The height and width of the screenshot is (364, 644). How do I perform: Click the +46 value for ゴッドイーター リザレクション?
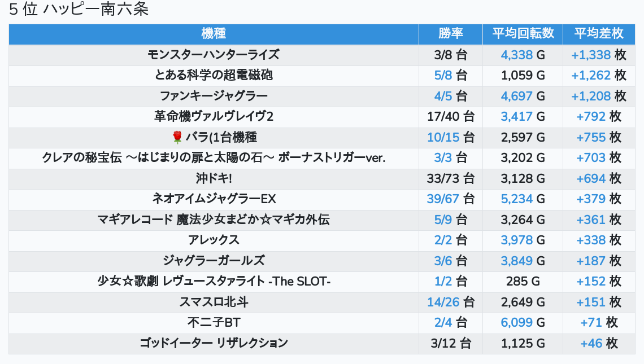(591, 343)
